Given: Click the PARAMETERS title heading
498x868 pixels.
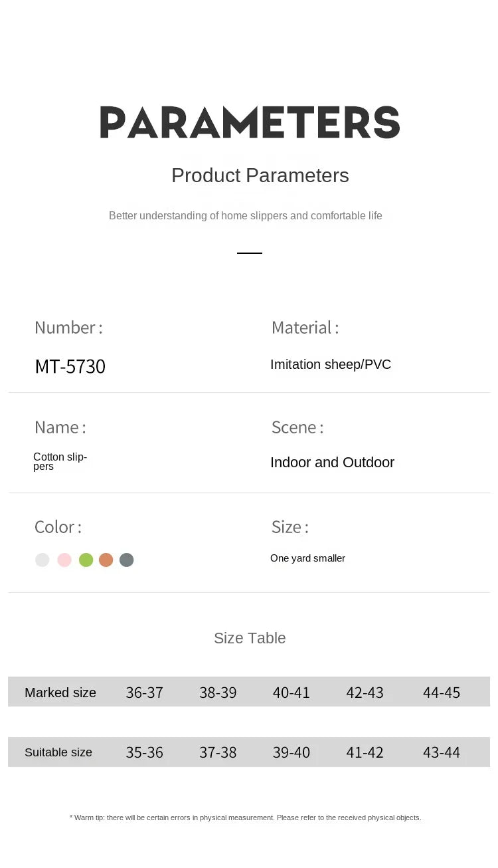Looking at the screenshot, I should pyautogui.click(x=250, y=122).
